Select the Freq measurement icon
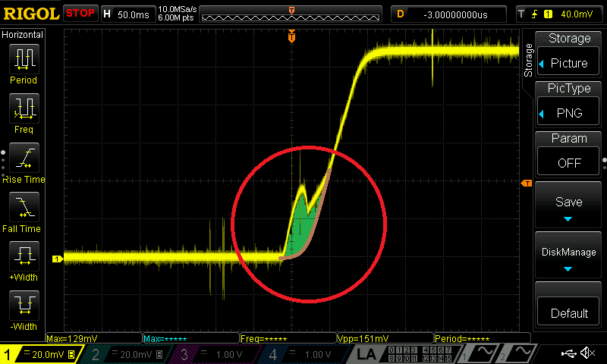The width and height of the screenshot is (607, 364). [24, 108]
